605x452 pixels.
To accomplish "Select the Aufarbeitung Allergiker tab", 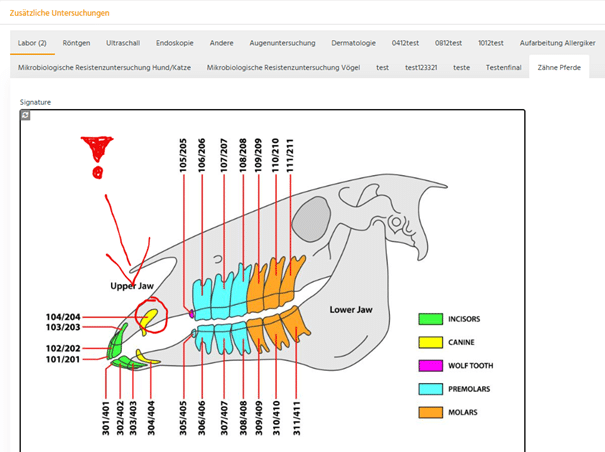I will [x=555, y=43].
